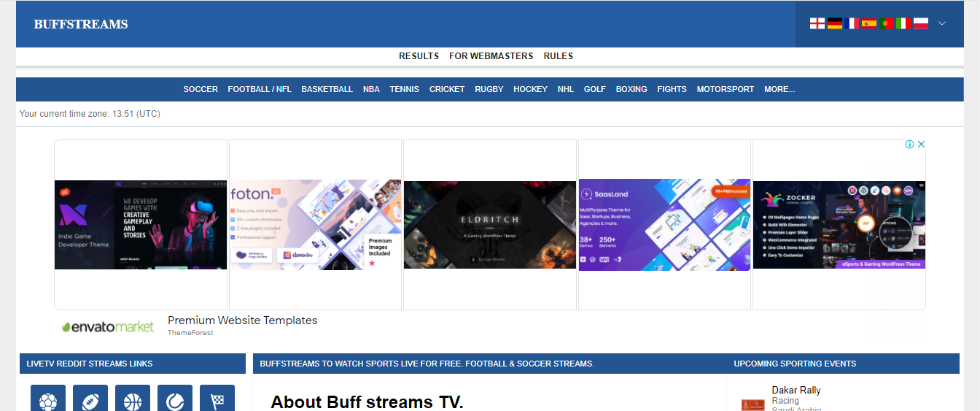The image size is (980, 411).
Task: Click the ad info icon
Action: tap(910, 145)
